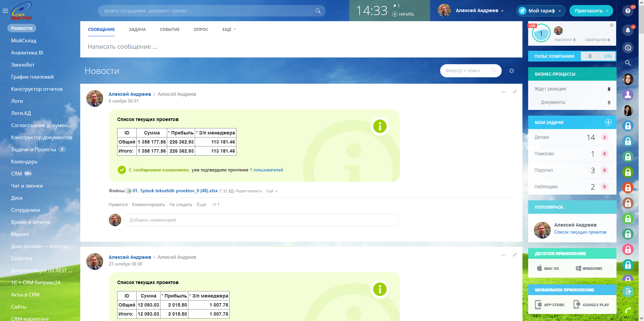Click the Пригласить button
This screenshot has width=644, height=321.
(x=591, y=11)
